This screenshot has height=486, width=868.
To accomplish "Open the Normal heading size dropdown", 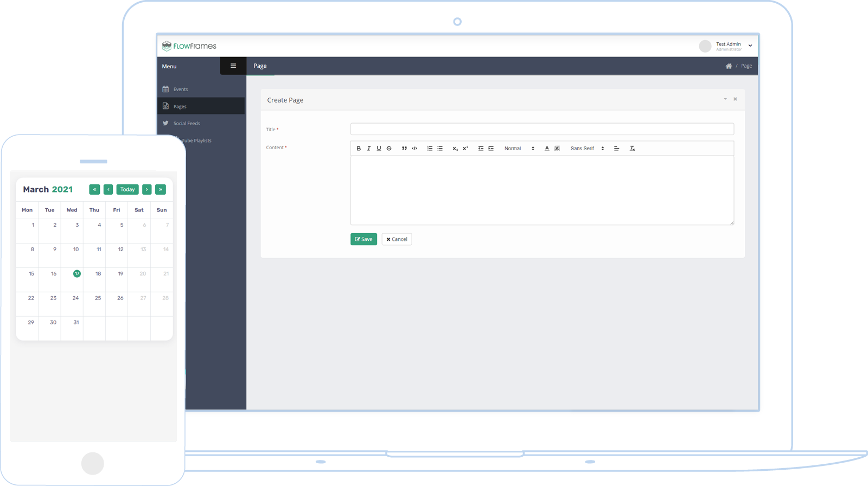I will [x=519, y=149].
